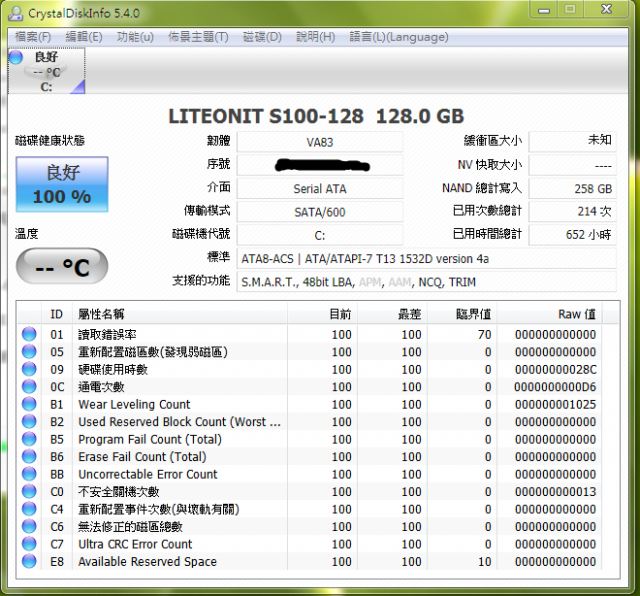Image resolution: width=640 pixels, height=596 pixels.
Task: Click raw value 0000000028C
Action: [556, 369]
